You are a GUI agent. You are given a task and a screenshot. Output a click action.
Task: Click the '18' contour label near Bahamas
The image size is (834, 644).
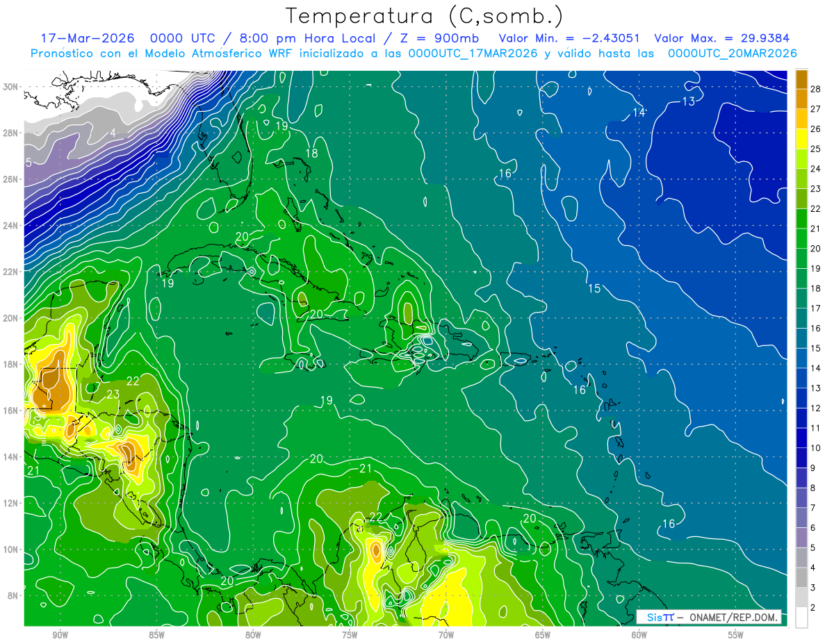point(311,153)
